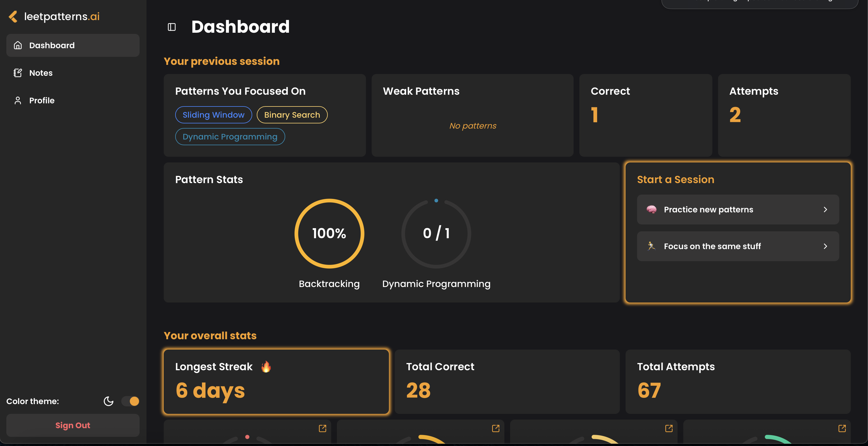The height and width of the screenshot is (446, 868).
Task: Expand Practice new patterns chevron
Action: 825,210
